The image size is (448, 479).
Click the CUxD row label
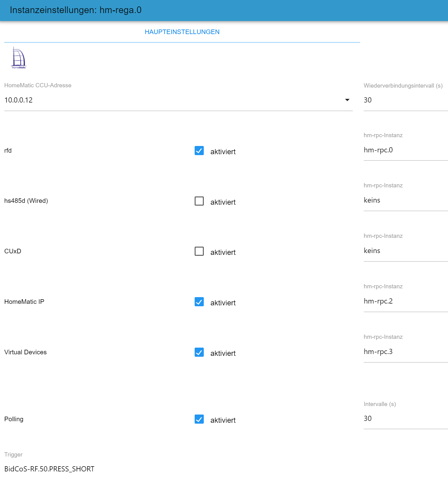13,251
